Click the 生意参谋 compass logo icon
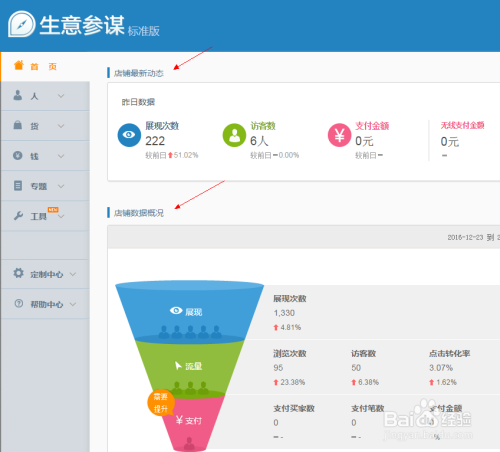 coord(22,24)
